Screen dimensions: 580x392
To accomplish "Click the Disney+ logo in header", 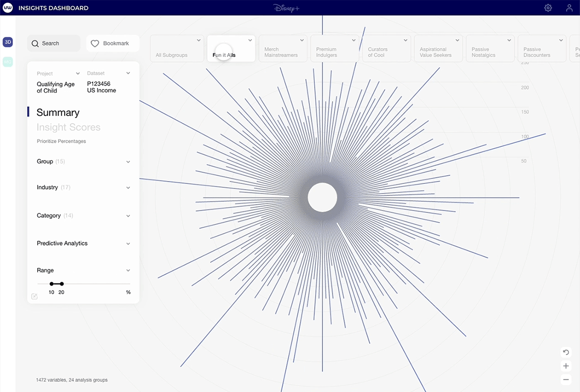I will tap(286, 8).
